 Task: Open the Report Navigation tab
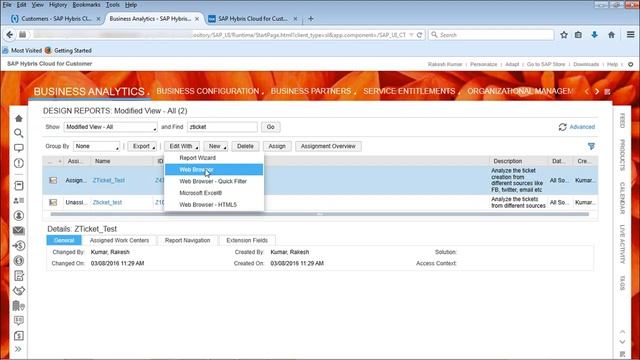click(x=187, y=240)
